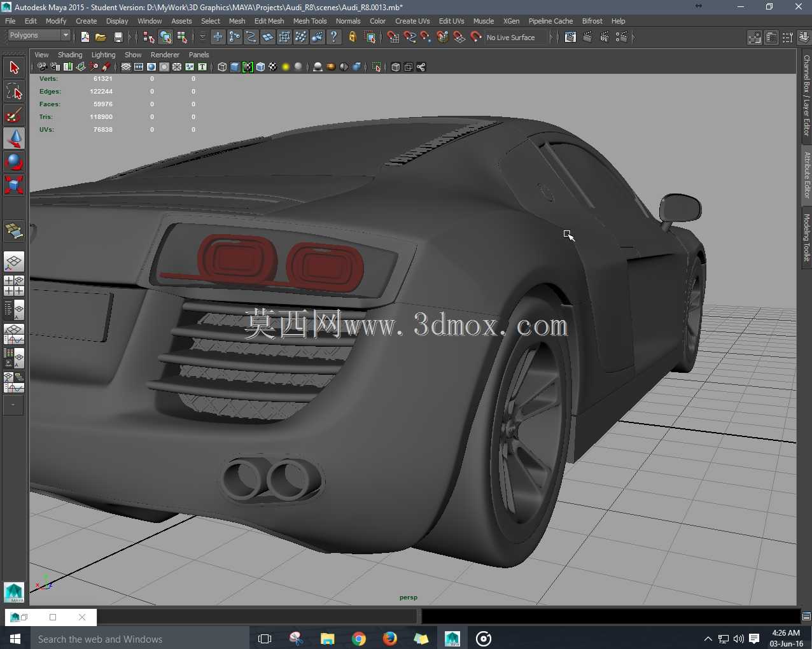Toggle Snap to Grids magnet
Image resolution: width=812 pixels, height=649 pixels.
click(x=393, y=38)
